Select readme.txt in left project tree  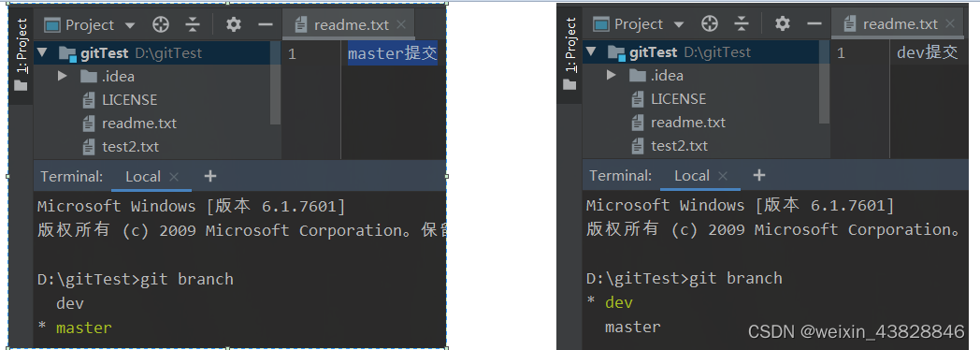129,124
